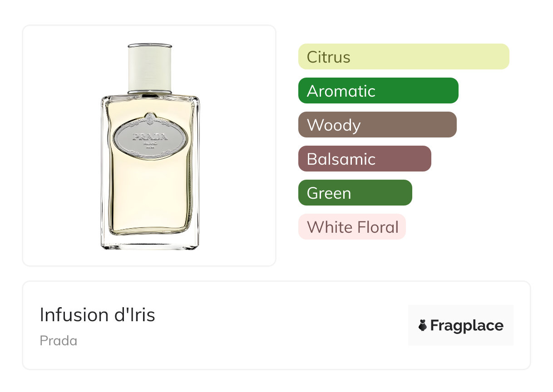Select the Balsamic accord bar
Viewport: 553px width, 392px height.
[364, 159]
